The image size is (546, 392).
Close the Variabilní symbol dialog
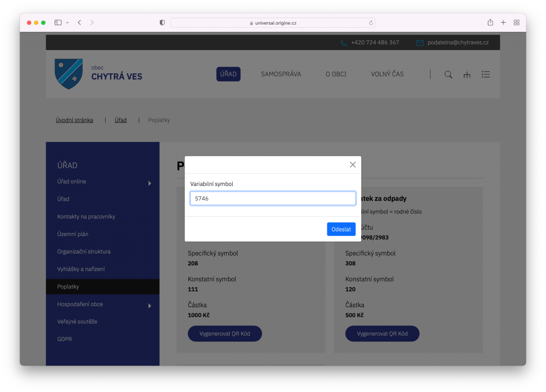pos(353,165)
